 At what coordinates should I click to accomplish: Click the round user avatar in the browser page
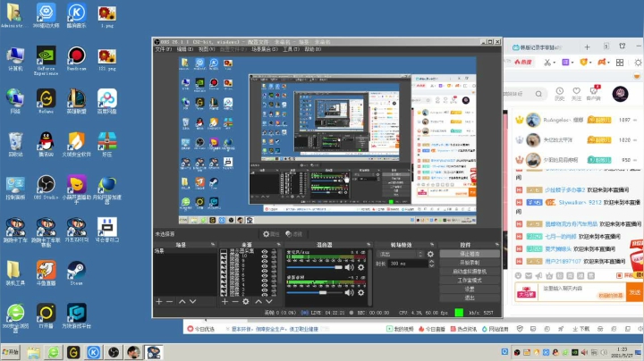pos(620,94)
